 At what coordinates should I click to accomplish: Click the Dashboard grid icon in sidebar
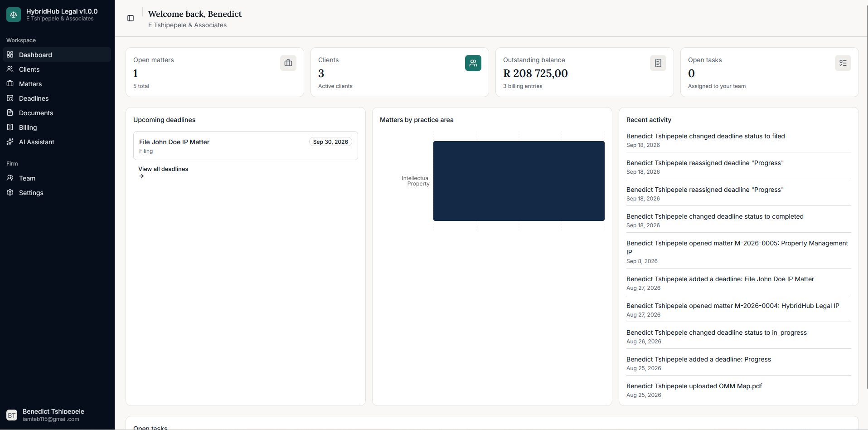10,54
